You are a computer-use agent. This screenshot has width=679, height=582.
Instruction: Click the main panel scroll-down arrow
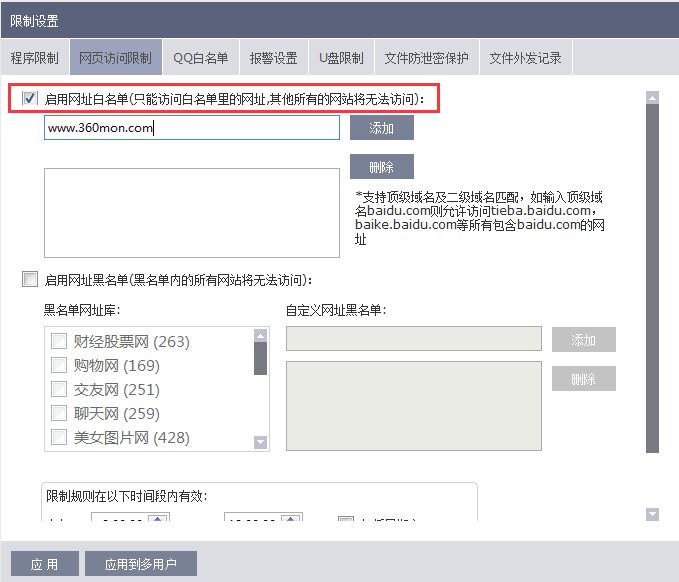click(x=652, y=514)
